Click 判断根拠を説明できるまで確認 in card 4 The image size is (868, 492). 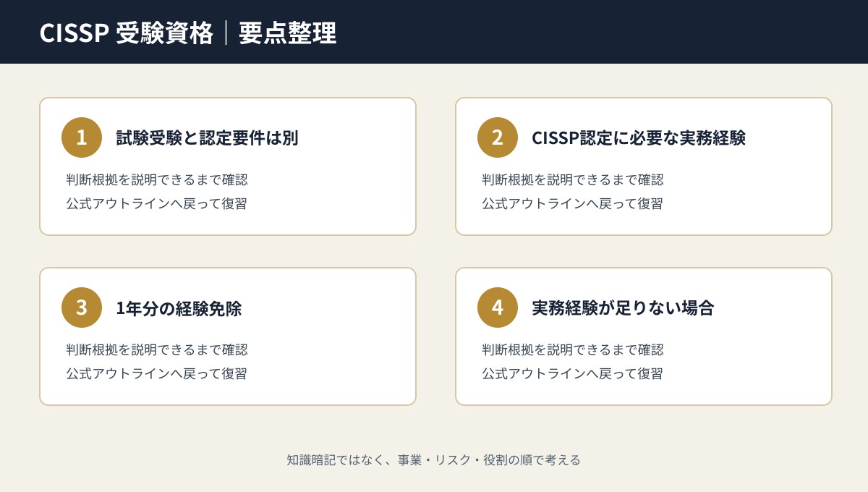[x=573, y=350]
